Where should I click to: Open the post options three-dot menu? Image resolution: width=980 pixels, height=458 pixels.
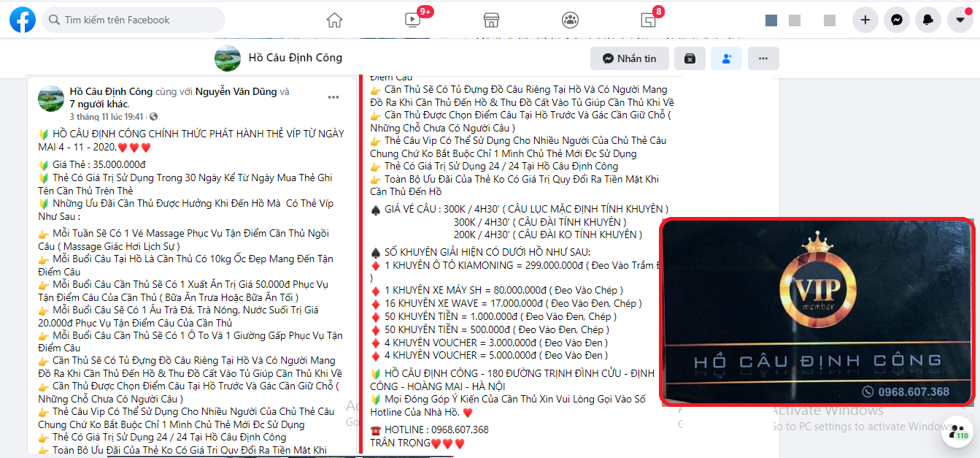coord(333,97)
